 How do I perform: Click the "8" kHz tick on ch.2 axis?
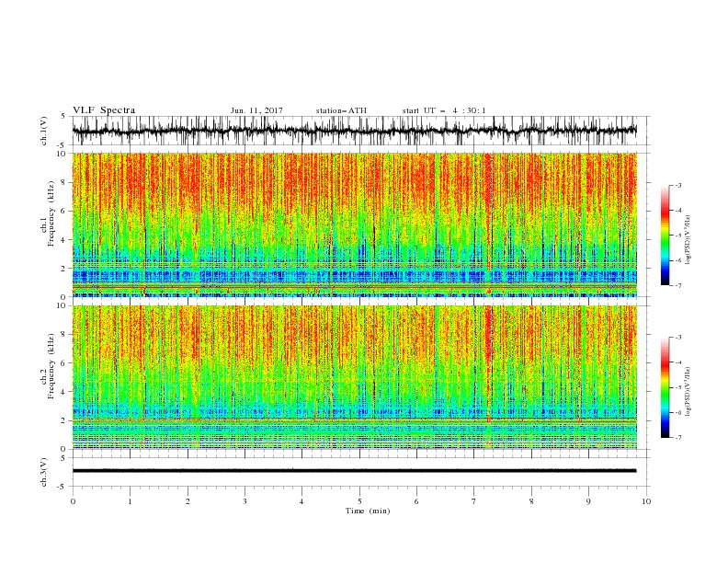pyautogui.click(x=63, y=335)
